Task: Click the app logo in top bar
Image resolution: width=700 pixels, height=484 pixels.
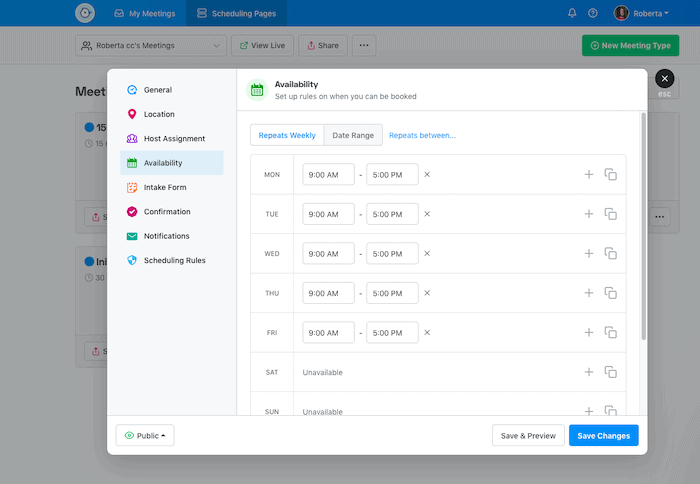Action: [85, 13]
